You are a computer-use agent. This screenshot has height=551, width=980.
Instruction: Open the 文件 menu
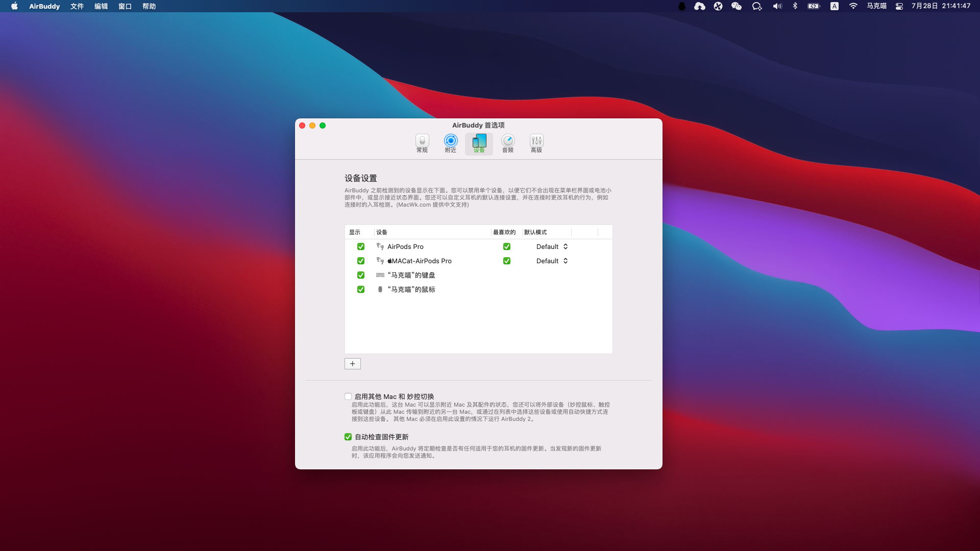[77, 6]
